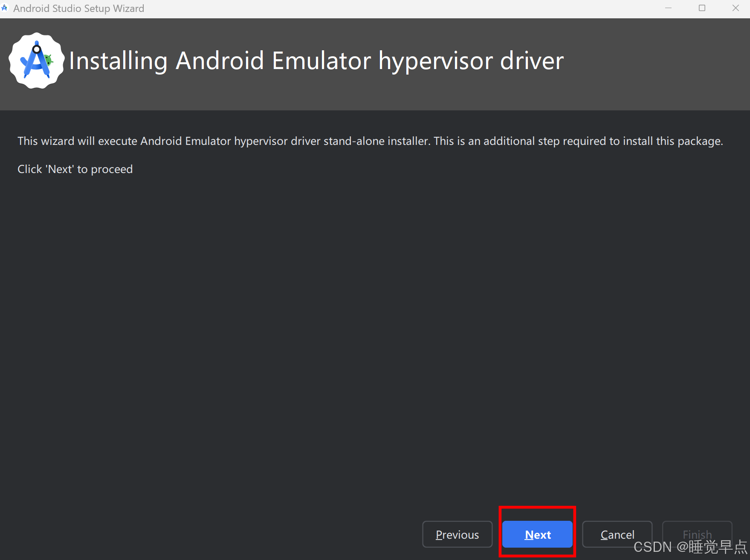
Task: Select the highlighted Next button in red outline
Action: 537,534
